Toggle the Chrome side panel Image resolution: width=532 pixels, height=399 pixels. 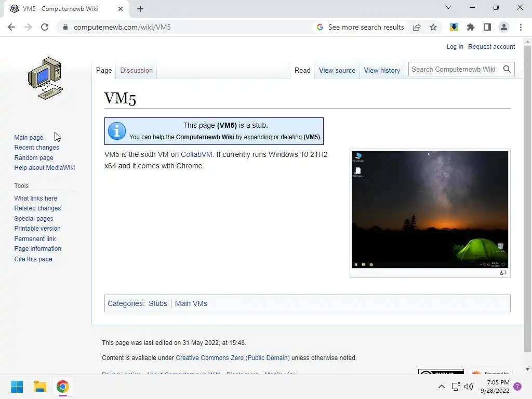tap(487, 27)
